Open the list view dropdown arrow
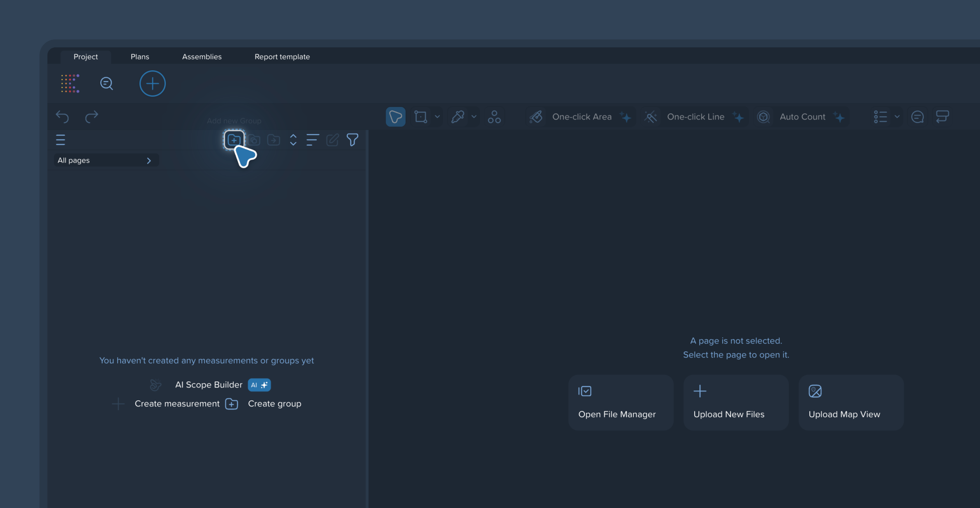The width and height of the screenshot is (980, 508). 897,117
